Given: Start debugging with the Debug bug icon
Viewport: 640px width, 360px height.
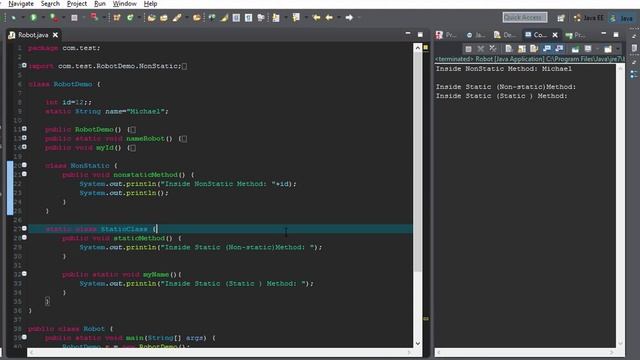Looking at the screenshot, I should pos(13,18).
